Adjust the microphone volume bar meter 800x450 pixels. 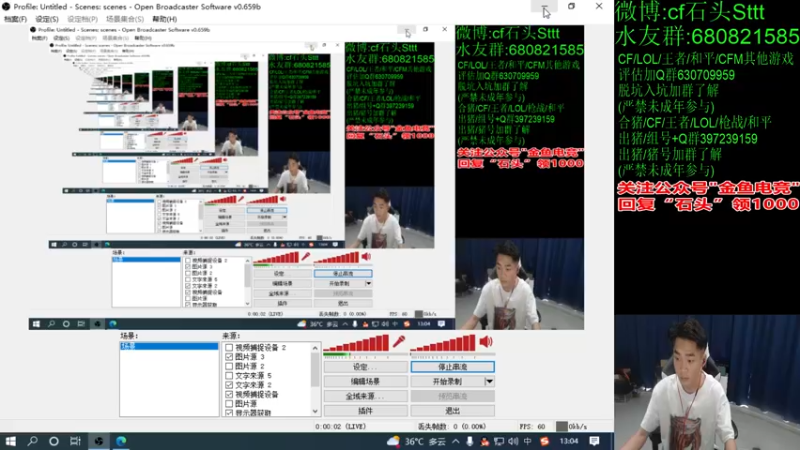coord(357,343)
